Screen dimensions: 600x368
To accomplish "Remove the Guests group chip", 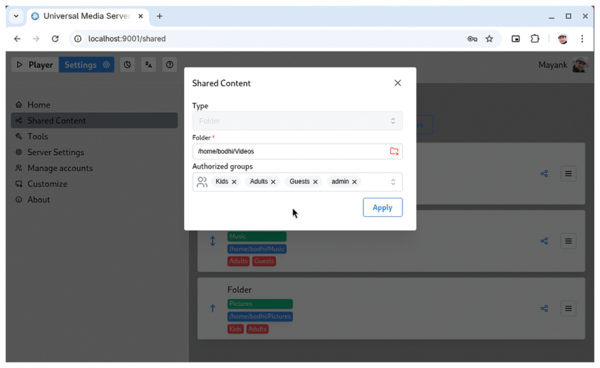I will coord(315,182).
